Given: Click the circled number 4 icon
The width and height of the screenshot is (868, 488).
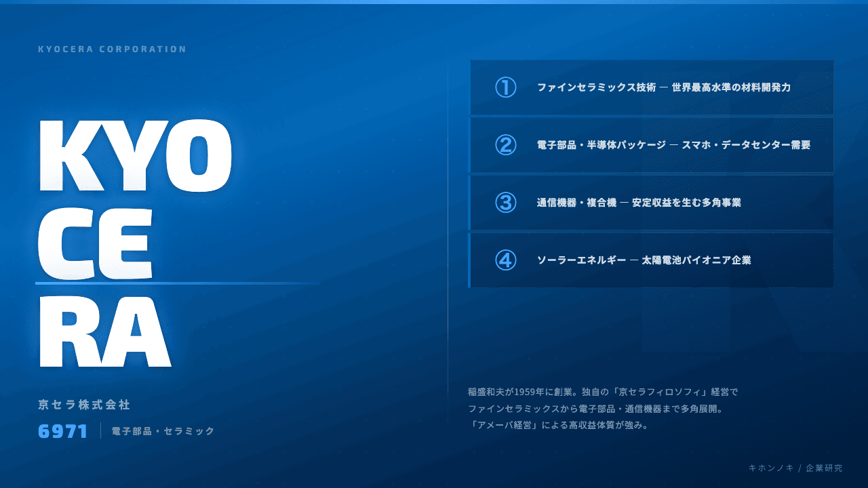Looking at the screenshot, I should tap(506, 260).
